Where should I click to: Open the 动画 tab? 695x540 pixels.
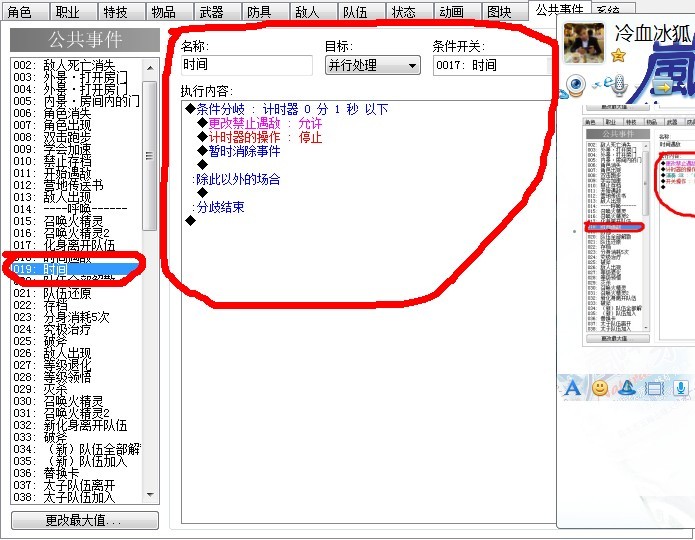click(x=457, y=11)
